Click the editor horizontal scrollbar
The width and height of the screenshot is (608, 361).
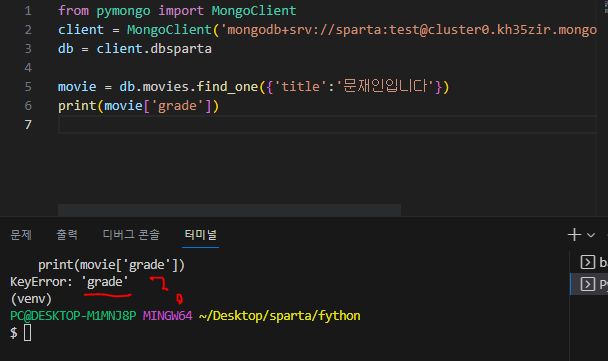tap(229, 210)
